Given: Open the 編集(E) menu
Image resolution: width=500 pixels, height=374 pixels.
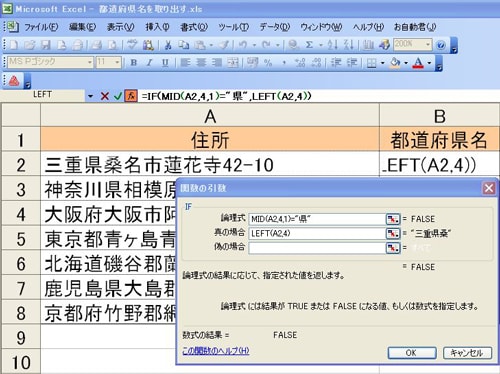Looking at the screenshot, I should [82, 27].
